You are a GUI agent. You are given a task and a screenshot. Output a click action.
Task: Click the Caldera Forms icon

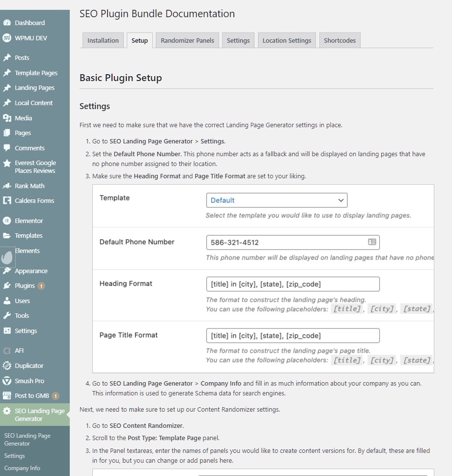pos(7,200)
